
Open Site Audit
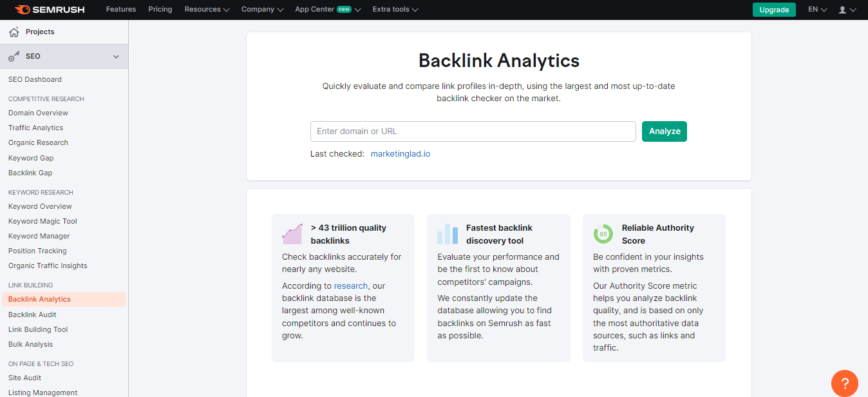tap(24, 378)
